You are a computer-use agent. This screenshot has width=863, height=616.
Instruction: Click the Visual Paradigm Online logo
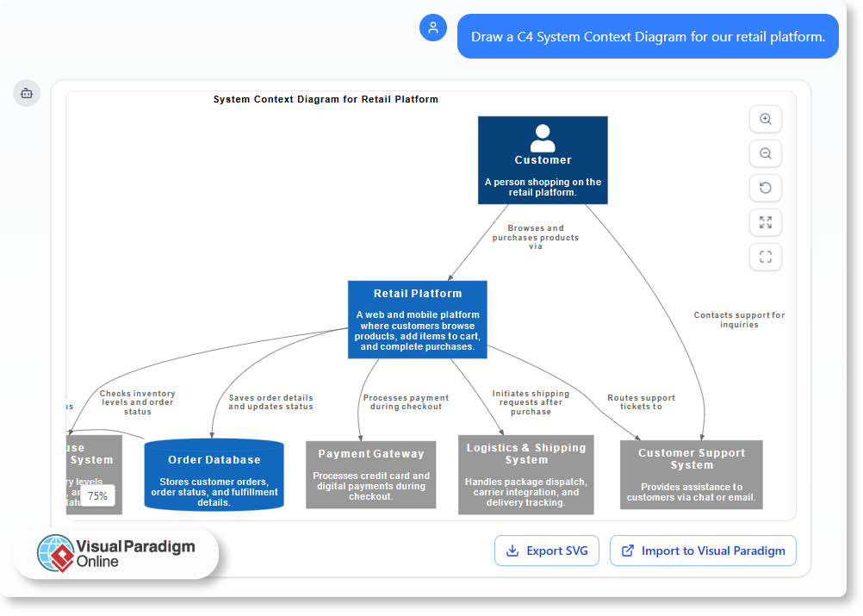(116, 551)
